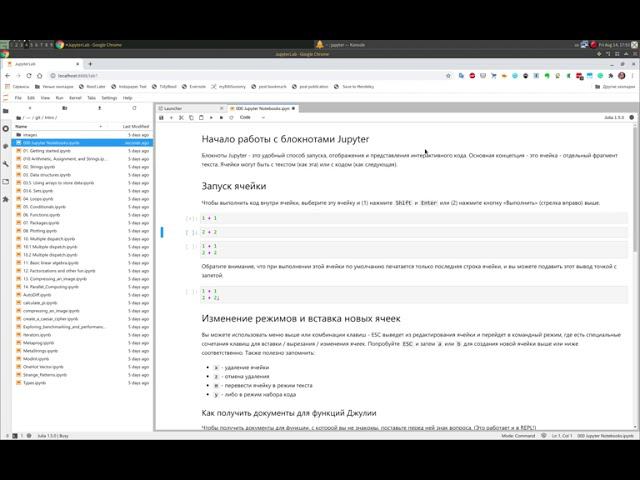Open the Notebook Tools wrench sidebar icon

coord(6,164)
